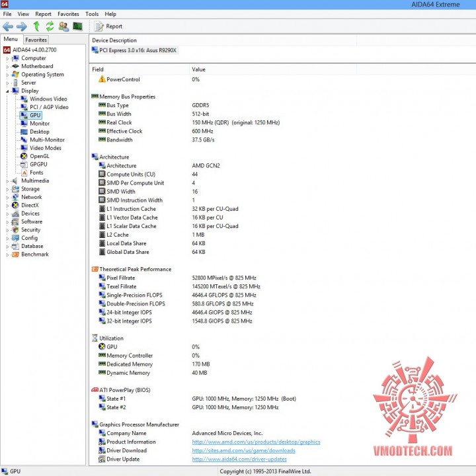The image size is (476, 476).
Task: Expand the Network tree node
Action: click(7, 197)
